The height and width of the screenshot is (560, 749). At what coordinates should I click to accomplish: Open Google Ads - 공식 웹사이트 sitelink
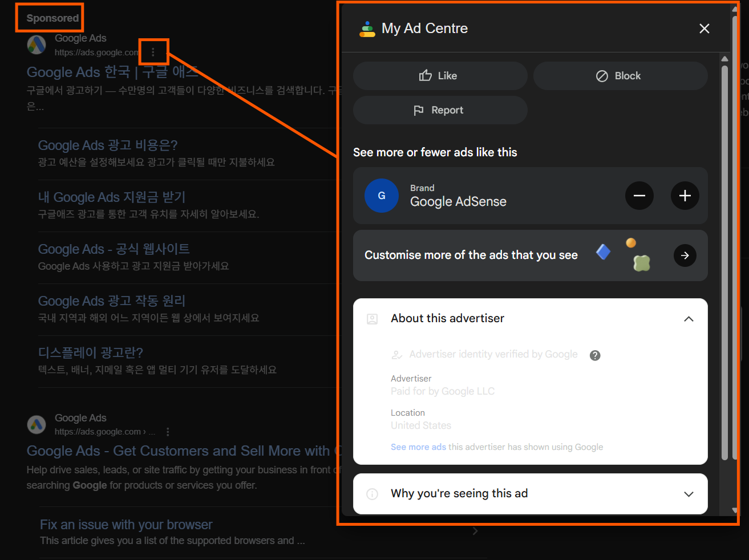(x=114, y=249)
